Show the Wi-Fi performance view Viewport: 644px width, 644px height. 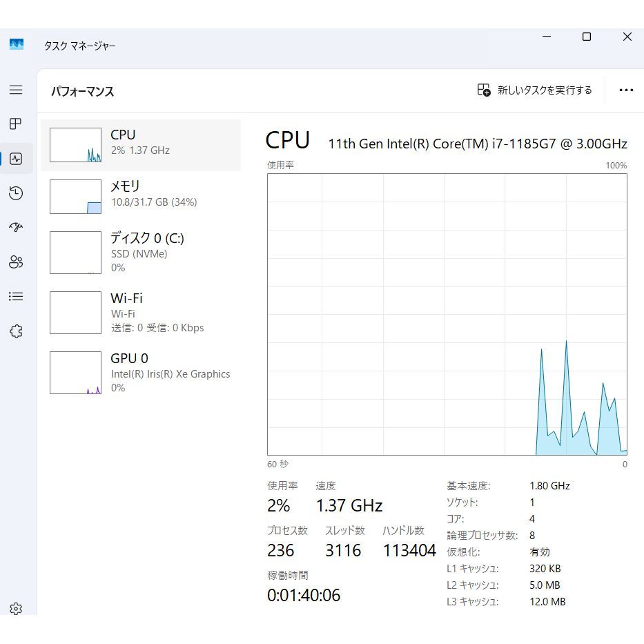click(141, 312)
